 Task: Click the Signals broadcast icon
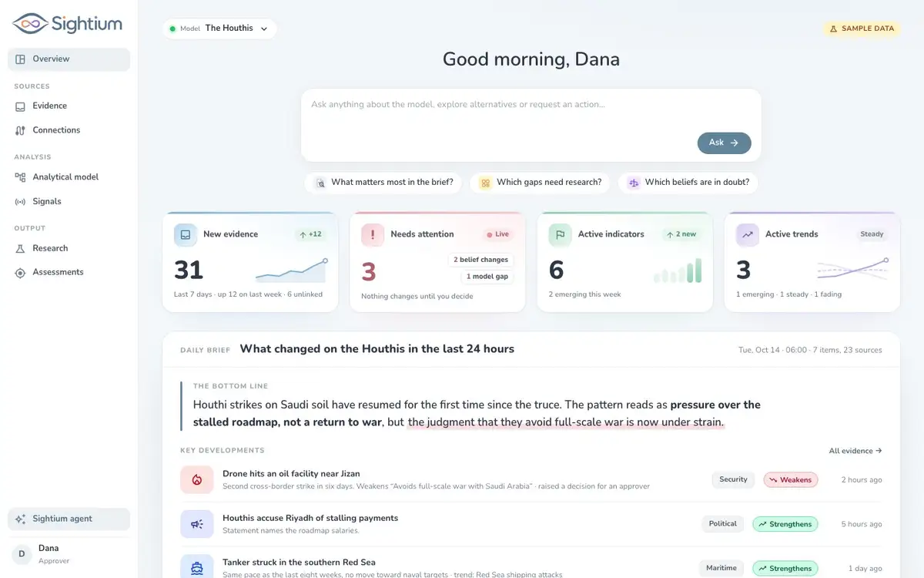click(21, 201)
